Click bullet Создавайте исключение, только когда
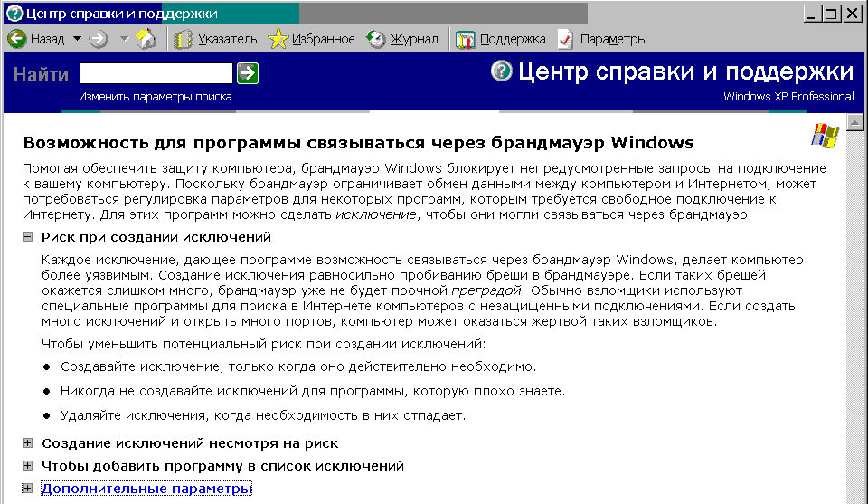 coord(298,366)
